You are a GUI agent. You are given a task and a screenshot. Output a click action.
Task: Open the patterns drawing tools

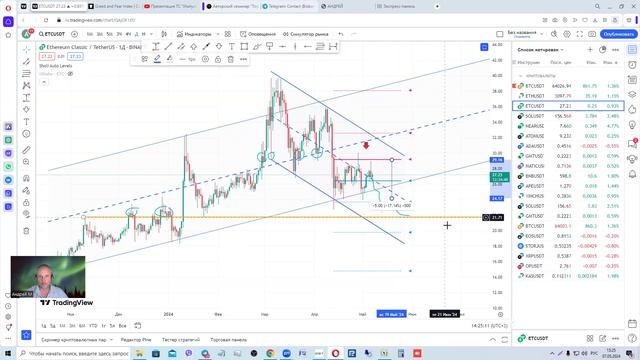point(27,85)
